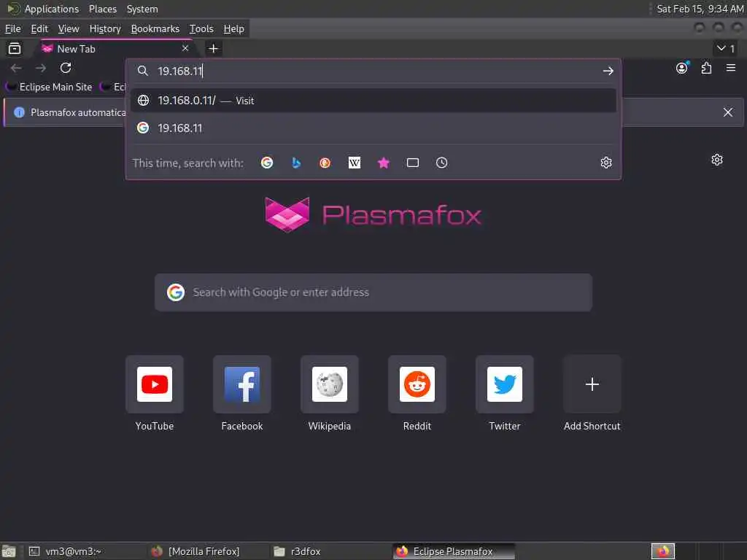Open Eclipse Main Site bookmark
The image size is (747, 560).
click(49, 87)
